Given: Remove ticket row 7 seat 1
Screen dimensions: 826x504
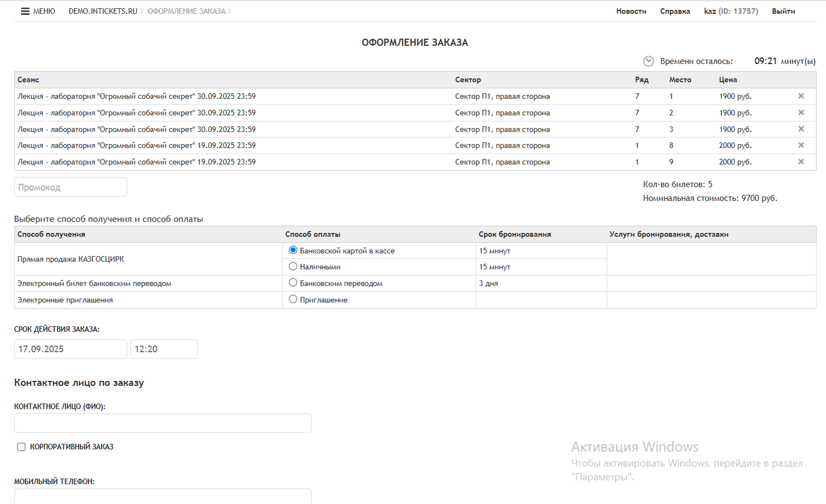Looking at the screenshot, I should click(801, 96).
